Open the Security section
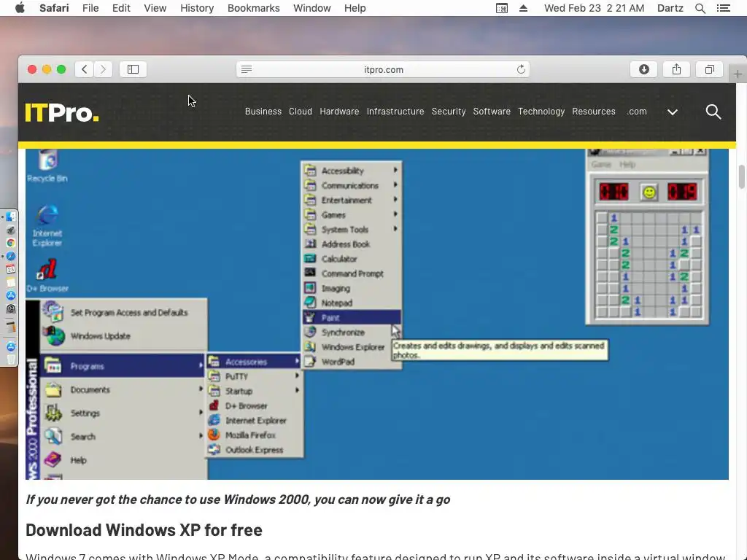 click(x=449, y=112)
